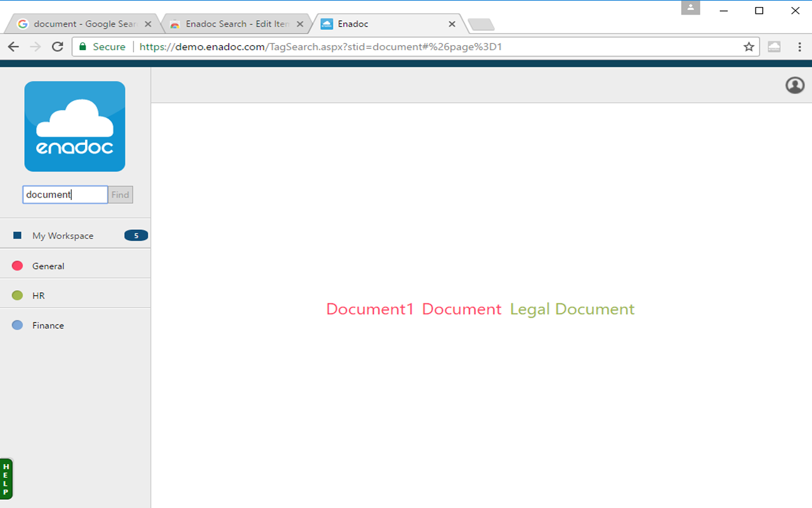Bookmark this page with the star
Viewport: 812px width, 508px height.
[x=749, y=46]
